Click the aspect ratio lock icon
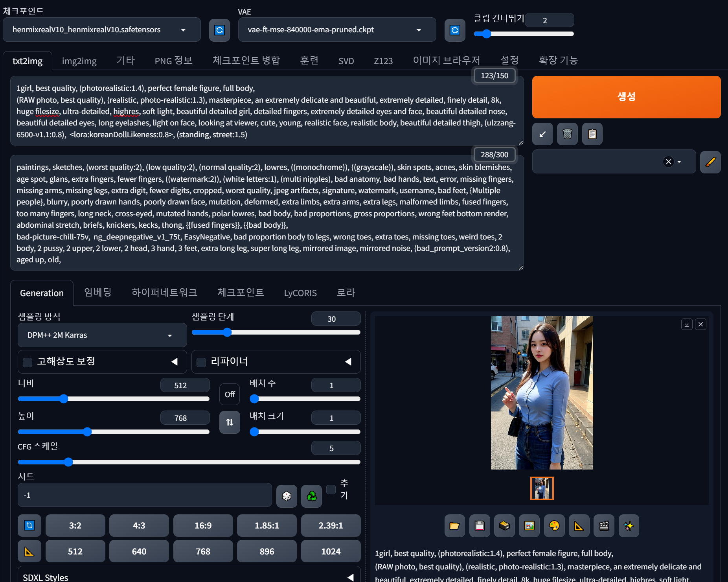The height and width of the screenshot is (582, 728). click(29, 525)
